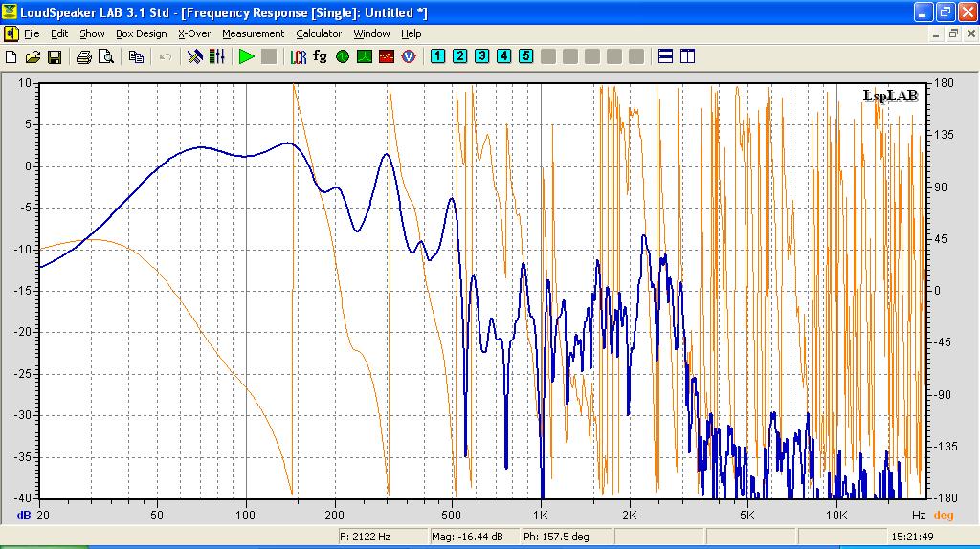980x549 pixels.
Task: Open the File menu
Action: tap(32, 33)
